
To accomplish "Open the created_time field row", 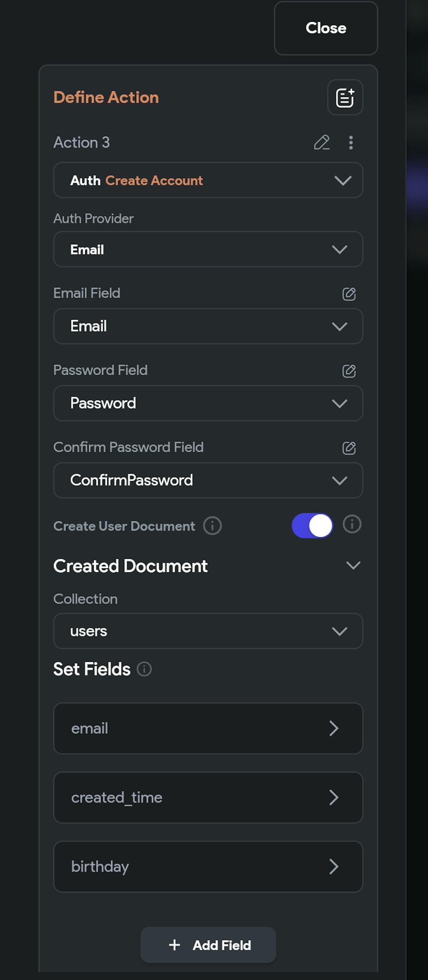I will (208, 798).
